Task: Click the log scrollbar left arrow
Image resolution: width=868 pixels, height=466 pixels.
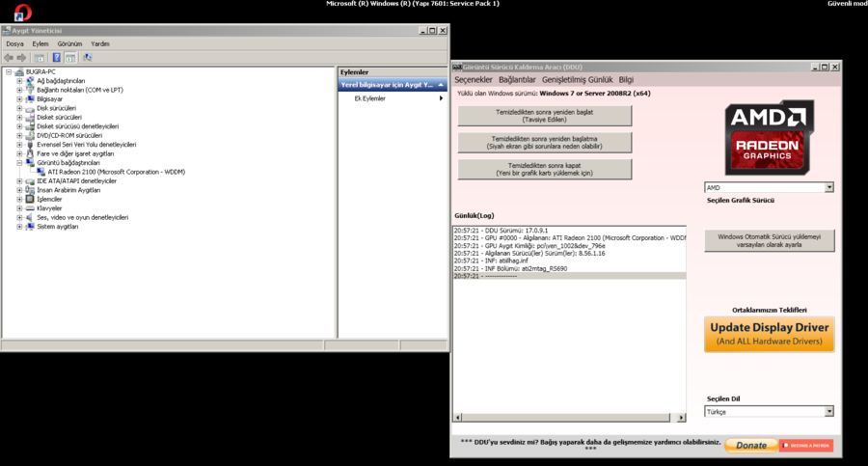Action: tap(458, 417)
